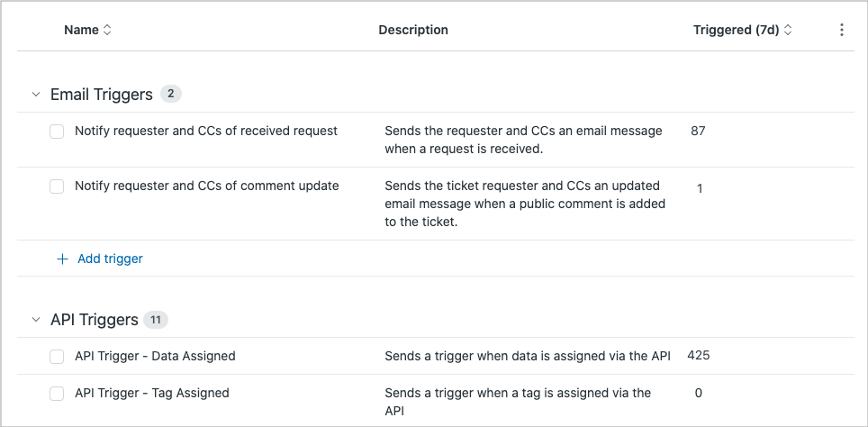The image size is (868, 427).
Task: Click the sort arrows next to Name
Action: click(x=107, y=31)
